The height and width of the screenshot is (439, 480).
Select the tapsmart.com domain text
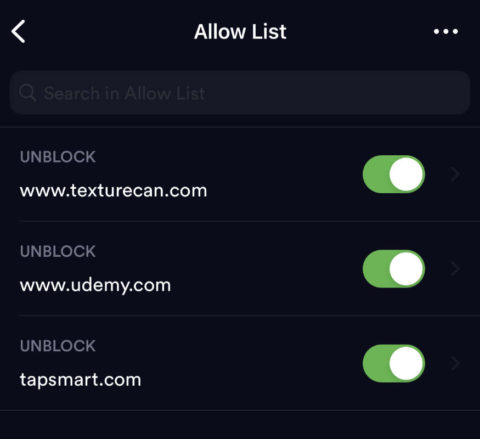pos(80,380)
